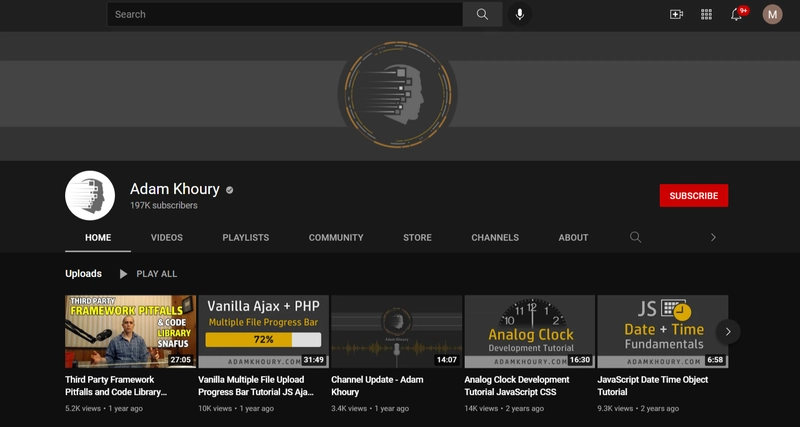Open the About tab
The image size is (800, 427).
573,238
